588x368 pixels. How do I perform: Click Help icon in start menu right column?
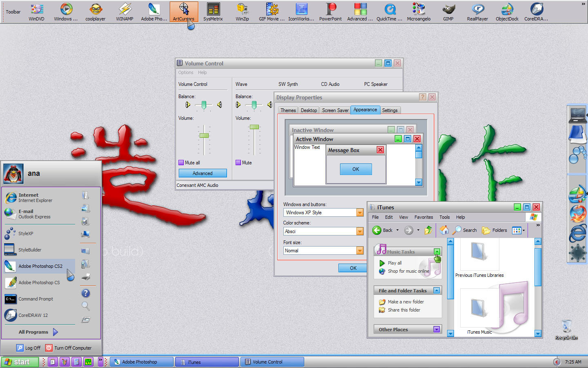click(x=85, y=293)
